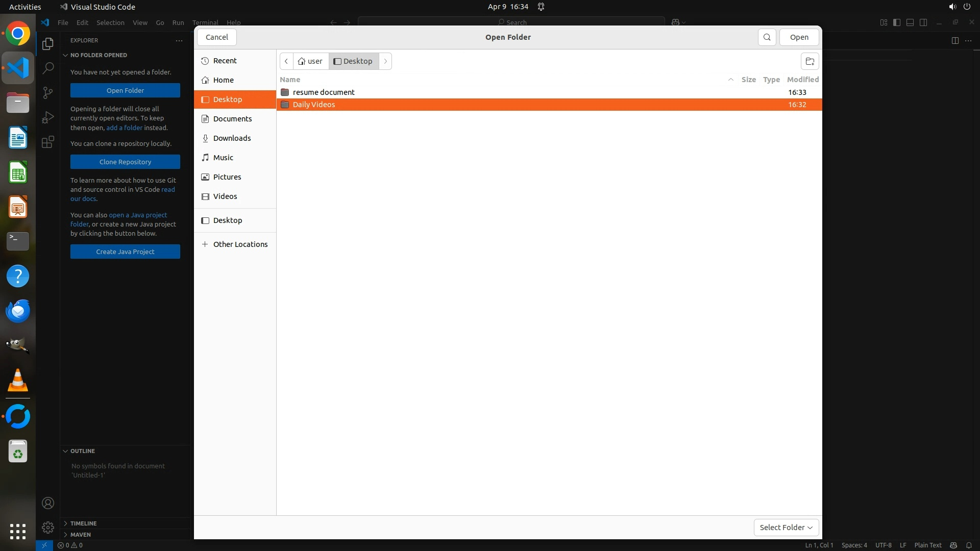Open Source Control view in activity bar

48,92
